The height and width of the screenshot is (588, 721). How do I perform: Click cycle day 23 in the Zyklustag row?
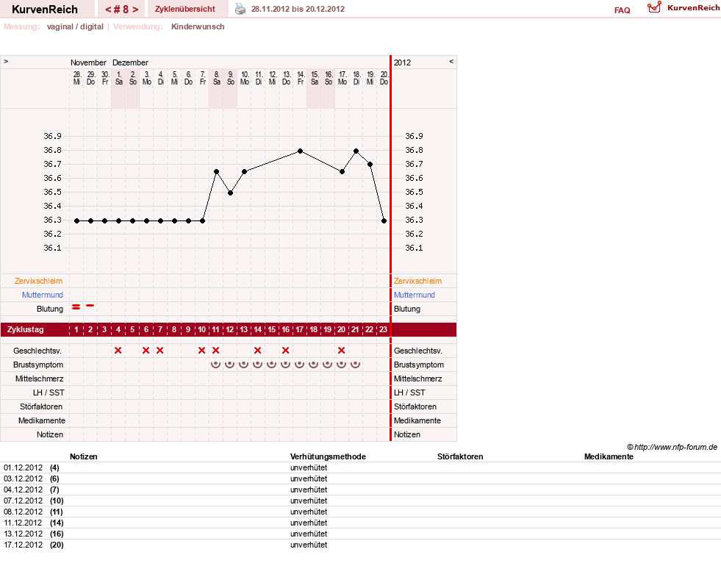pos(383,329)
